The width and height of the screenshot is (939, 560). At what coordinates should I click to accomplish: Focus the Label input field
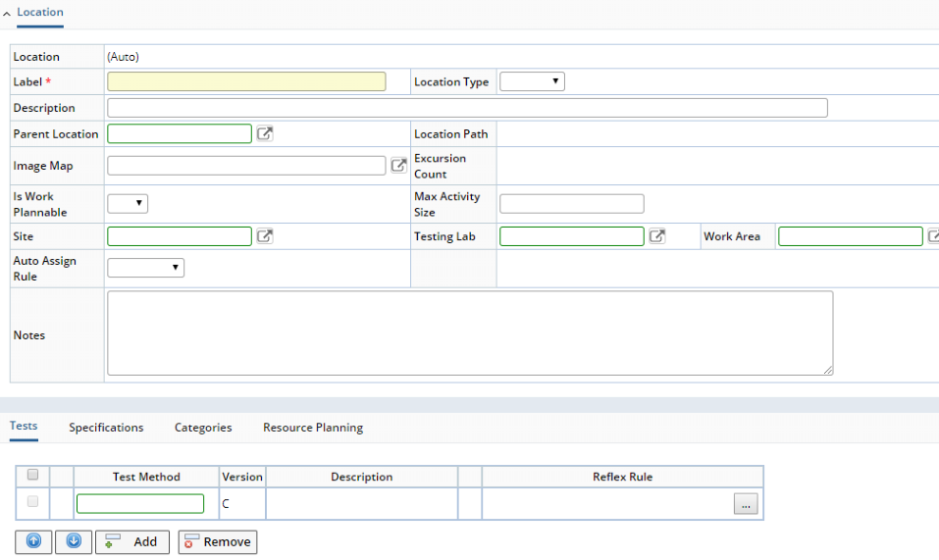coord(246,81)
